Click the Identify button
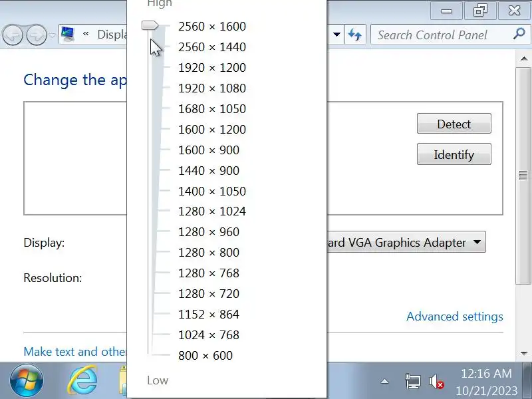The height and width of the screenshot is (399, 532). pyautogui.click(x=454, y=154)
